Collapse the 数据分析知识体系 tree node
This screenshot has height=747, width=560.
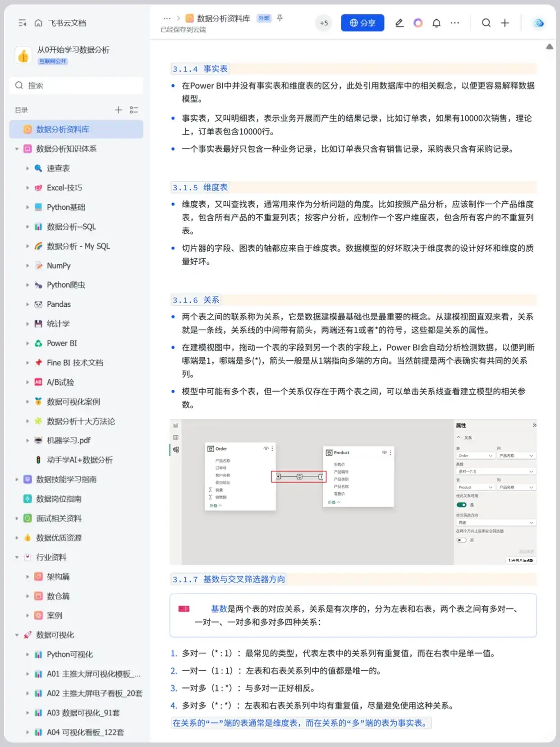tap(17, 149)
